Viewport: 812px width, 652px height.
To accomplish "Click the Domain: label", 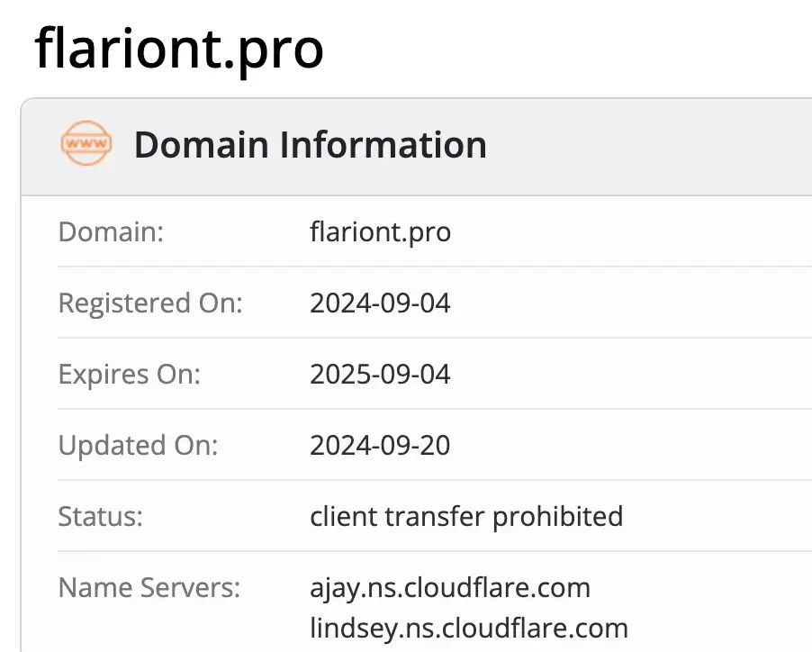I will tap(111, 231).
